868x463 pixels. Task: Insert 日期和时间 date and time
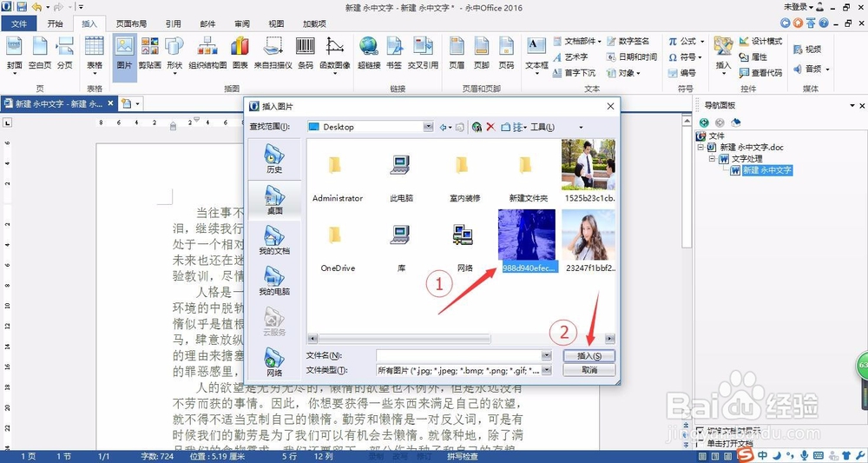(632, 57)
